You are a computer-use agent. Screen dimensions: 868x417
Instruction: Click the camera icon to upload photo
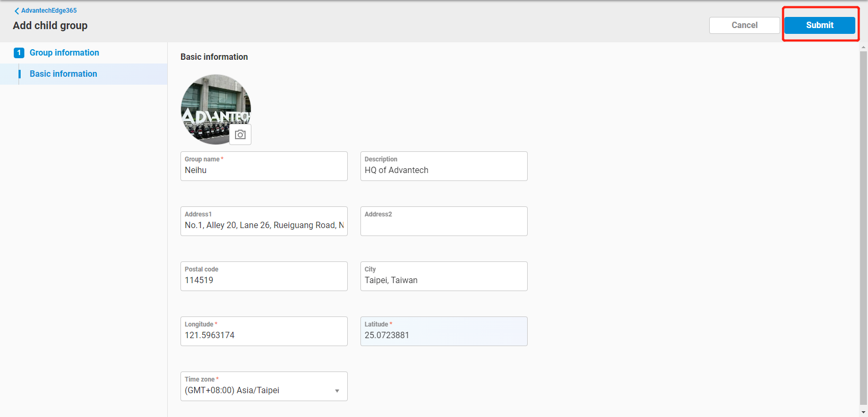[x=240, y=135]
